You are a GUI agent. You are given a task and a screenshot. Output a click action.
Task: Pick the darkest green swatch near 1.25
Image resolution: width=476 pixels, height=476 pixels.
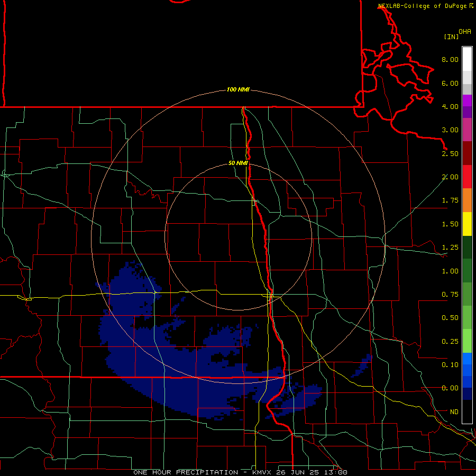[x=467, y=248]
